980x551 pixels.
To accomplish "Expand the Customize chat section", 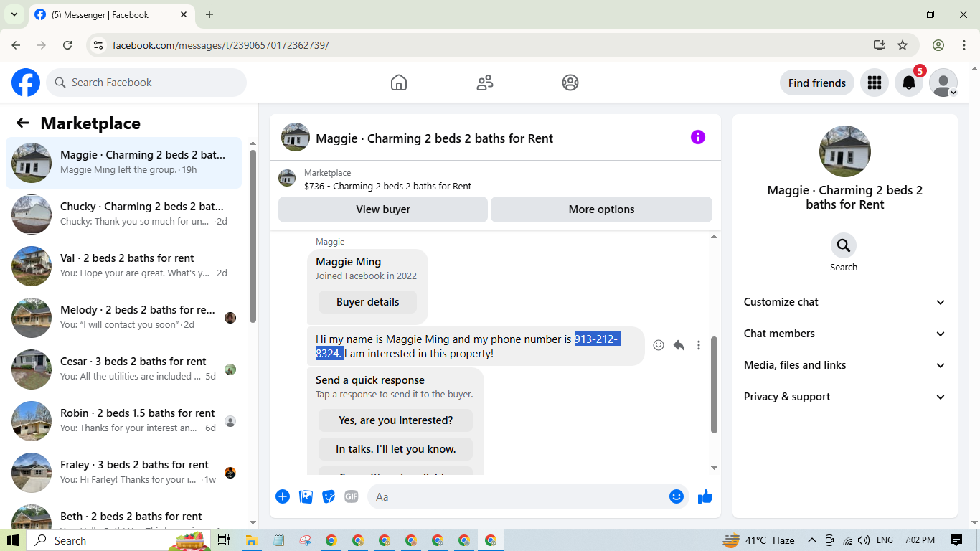I will pyautogui.click(x=845, y=302).
